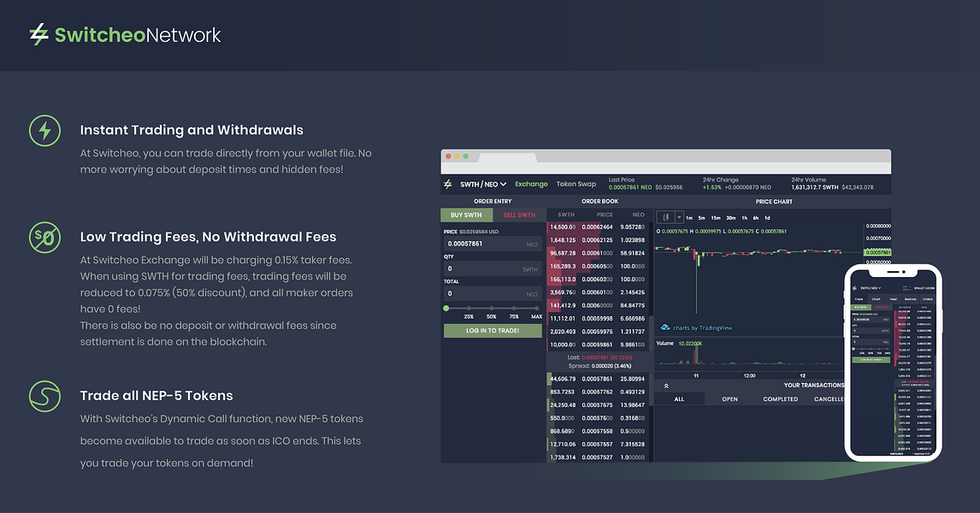
Task: Show COMPLETED transactions tab
Action: point(781,398)
